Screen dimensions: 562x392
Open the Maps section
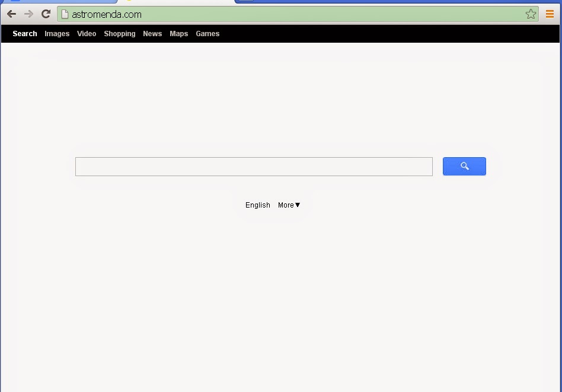point(179,34)
